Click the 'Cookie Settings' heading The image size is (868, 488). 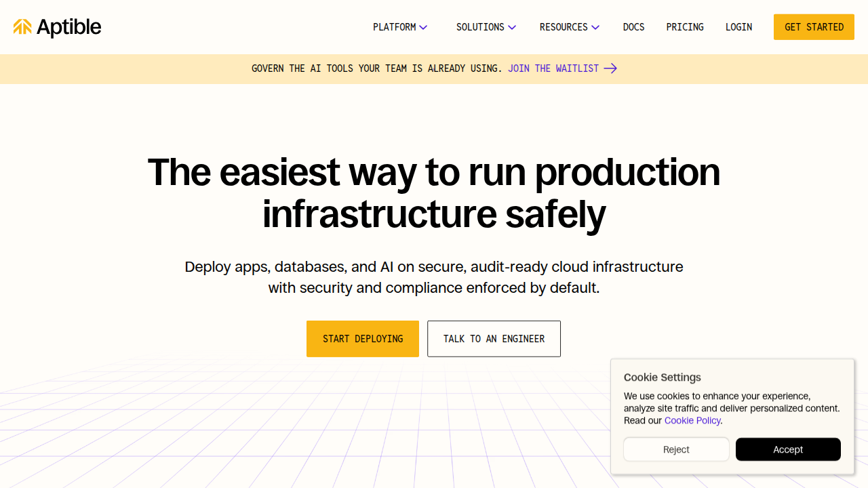(663, 378)
